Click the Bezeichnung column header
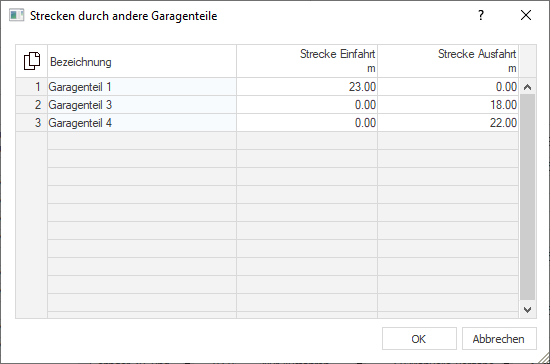Image resolution: width=550 pixels, height=364 pixels. click(x=142, y=61)
